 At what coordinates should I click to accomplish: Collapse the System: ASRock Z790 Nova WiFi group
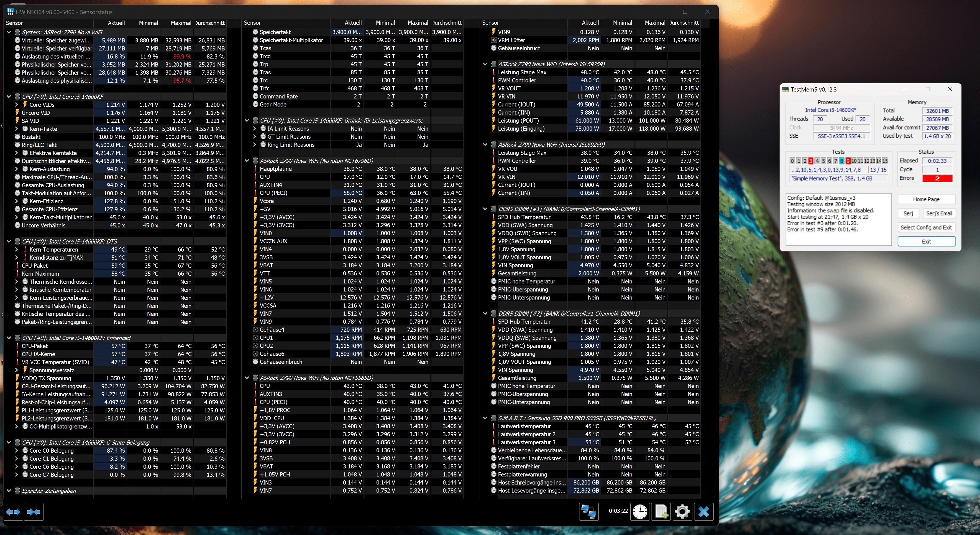click(9, 32)
